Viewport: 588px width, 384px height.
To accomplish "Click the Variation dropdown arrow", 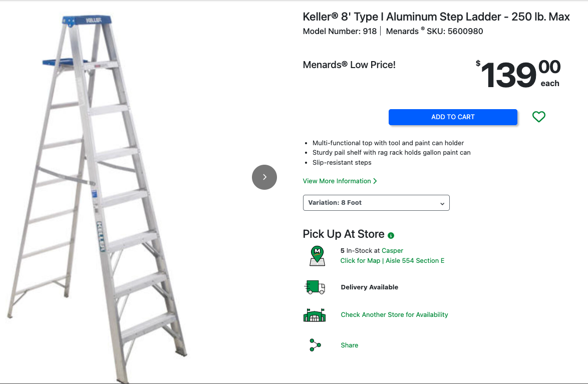I will pyautogui.click(x=442, y=203).
